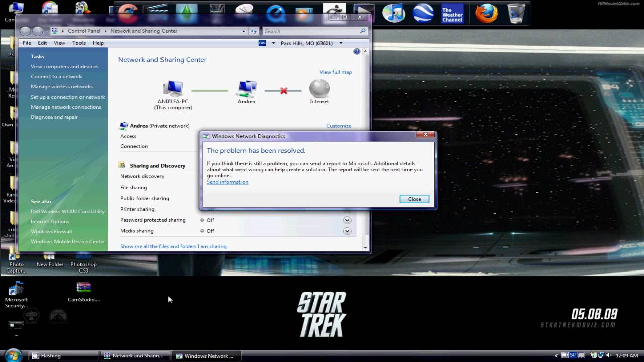
Task: Open Manage network connections
Action: [66, 107]
